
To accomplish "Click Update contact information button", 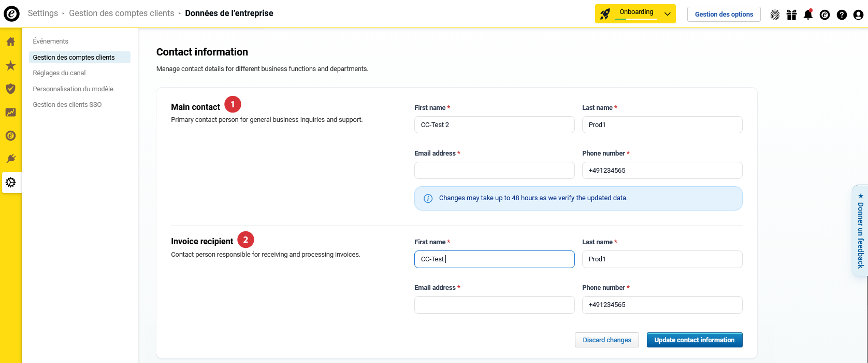I will (x=694, y=340).
